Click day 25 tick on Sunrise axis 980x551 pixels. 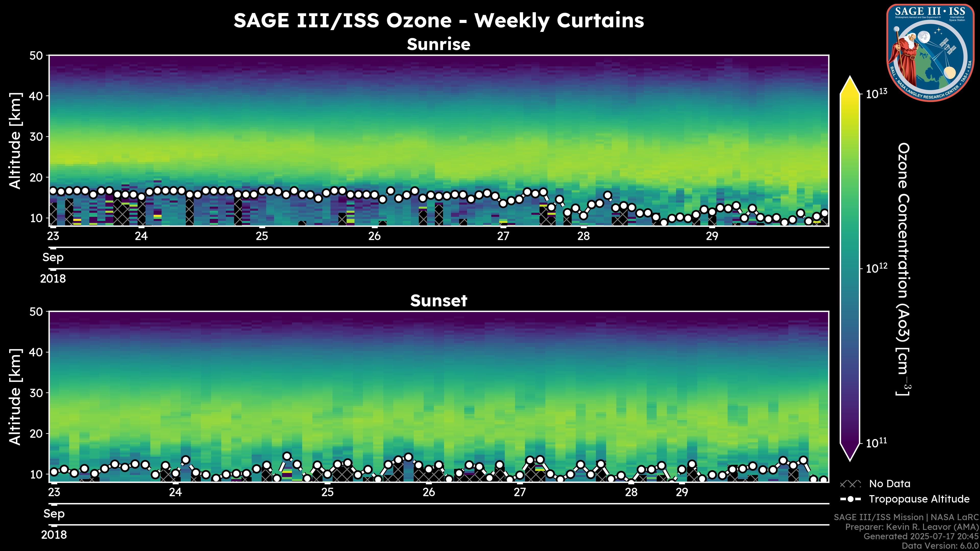pyautogui.click(x=262, y=236)
